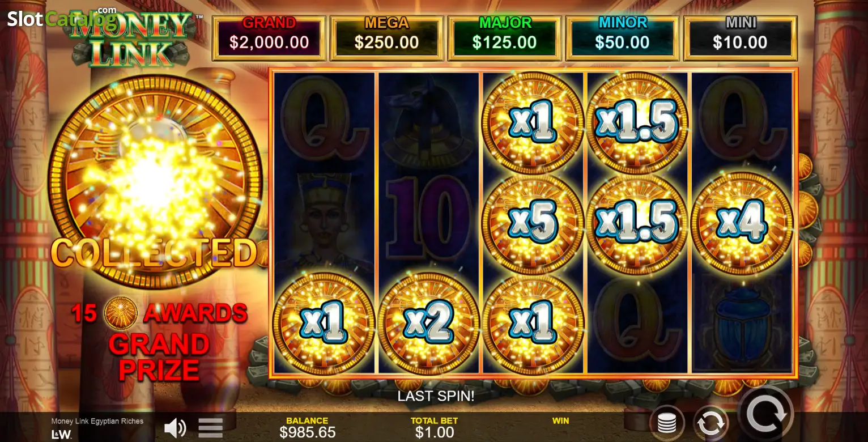Click the large spin button

point(767,414)
